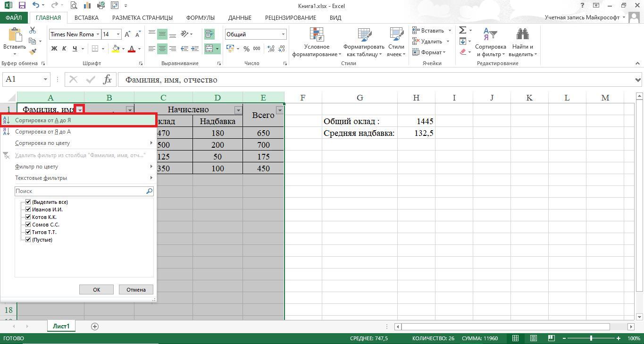Viewport: 644px width, 344px height.
Task: Apply percent style to cells
Action: [246, 49]
